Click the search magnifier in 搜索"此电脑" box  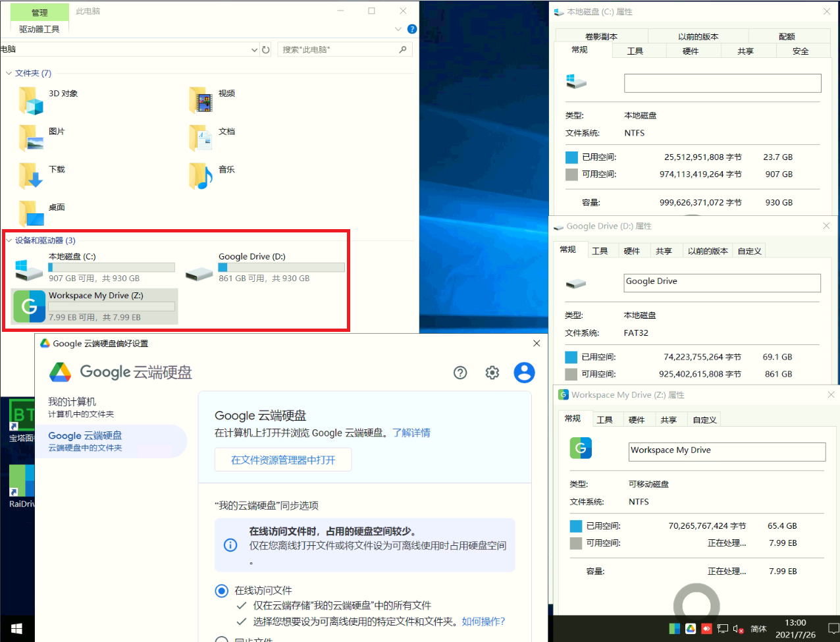403,49
